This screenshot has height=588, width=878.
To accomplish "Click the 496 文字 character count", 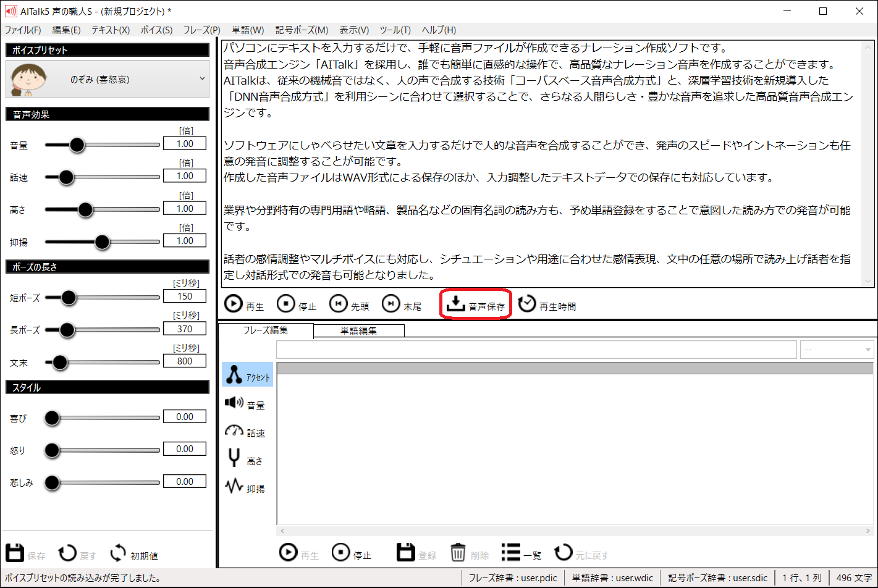I will [854, 578].
